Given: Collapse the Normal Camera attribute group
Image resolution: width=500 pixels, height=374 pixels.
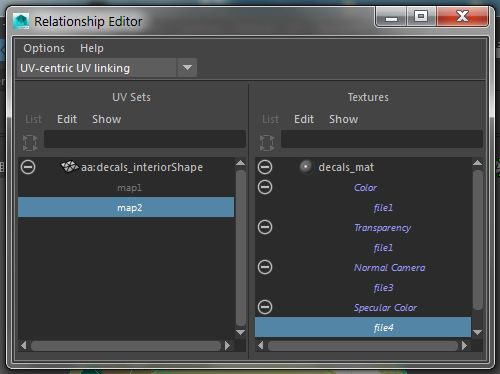Looking at the screenshot, I should click(265, 267).
